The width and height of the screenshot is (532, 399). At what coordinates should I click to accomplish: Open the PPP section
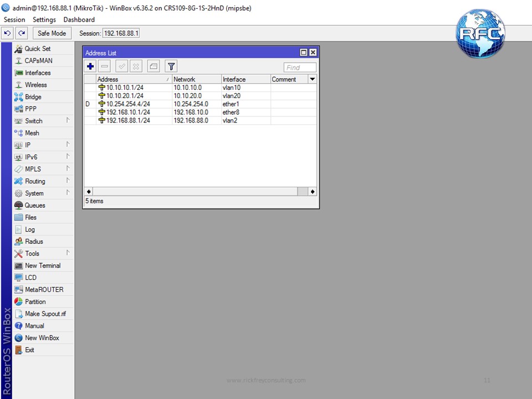43,109
